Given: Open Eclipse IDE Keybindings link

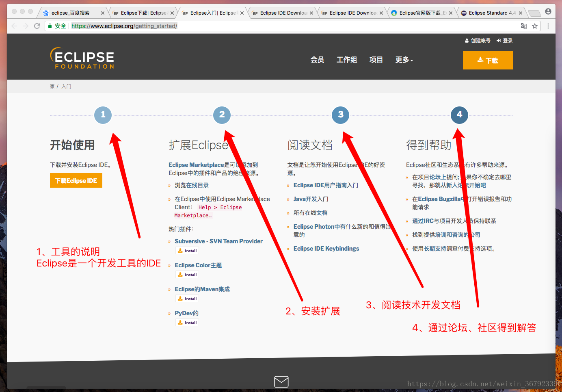Looking at the screenshot, I should pos(326,249).
